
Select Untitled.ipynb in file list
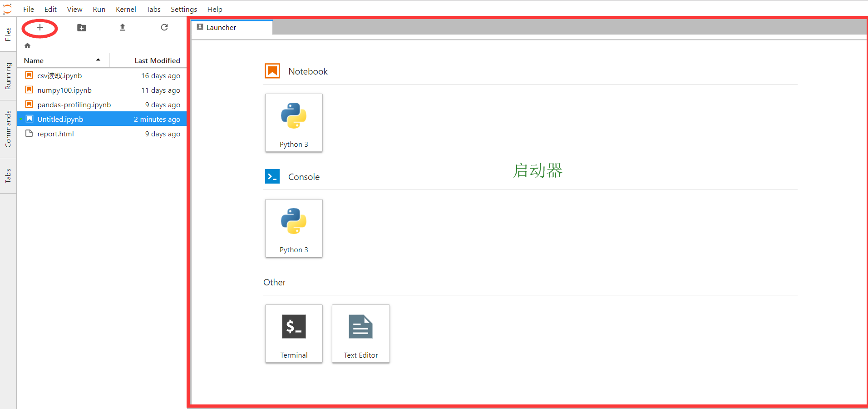pos(102,119)
